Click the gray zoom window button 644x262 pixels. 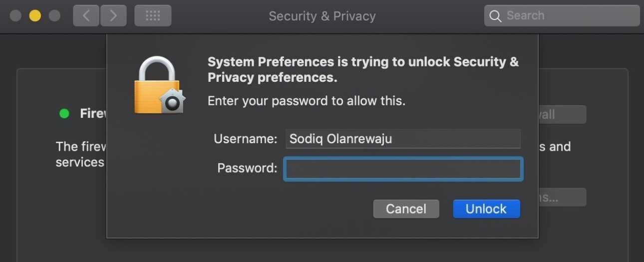54,16
